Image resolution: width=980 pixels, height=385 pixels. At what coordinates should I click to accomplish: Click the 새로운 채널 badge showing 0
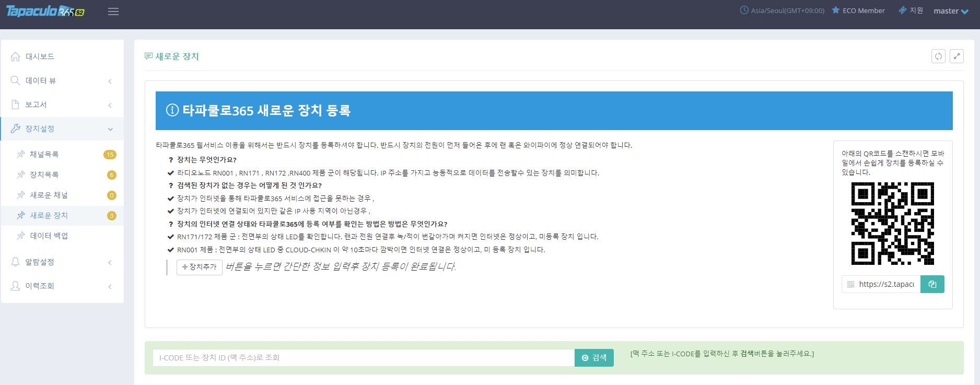(111, 195)
